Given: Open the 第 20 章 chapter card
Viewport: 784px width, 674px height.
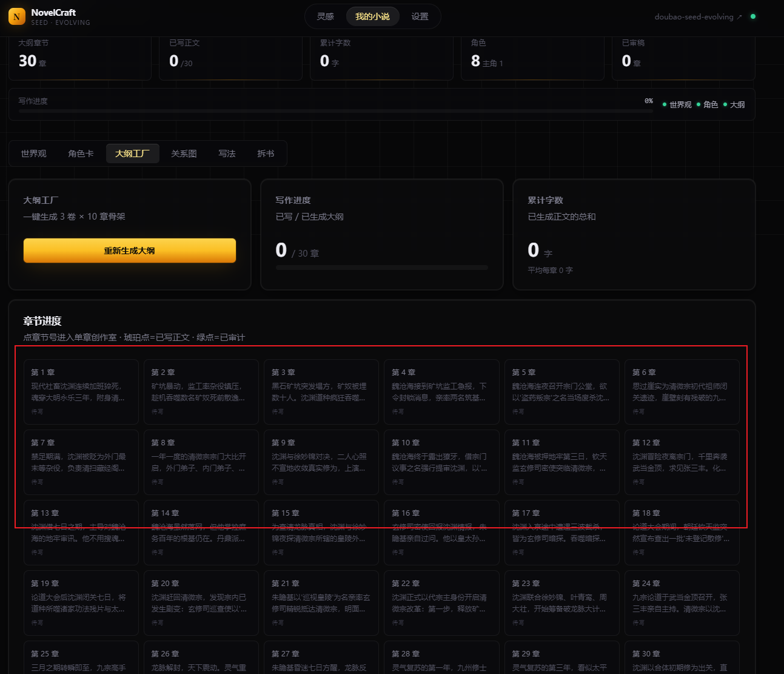Looking at the screenshot, I should pos(201,603).
